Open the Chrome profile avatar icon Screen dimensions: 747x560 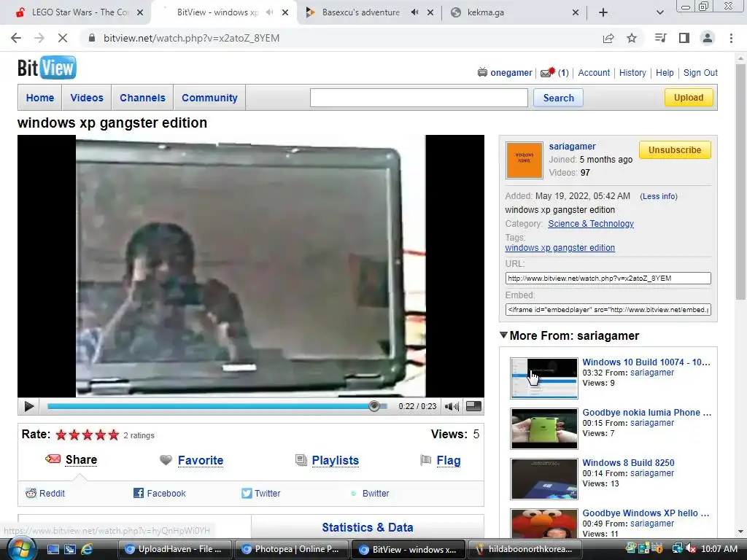click(708, 38)
